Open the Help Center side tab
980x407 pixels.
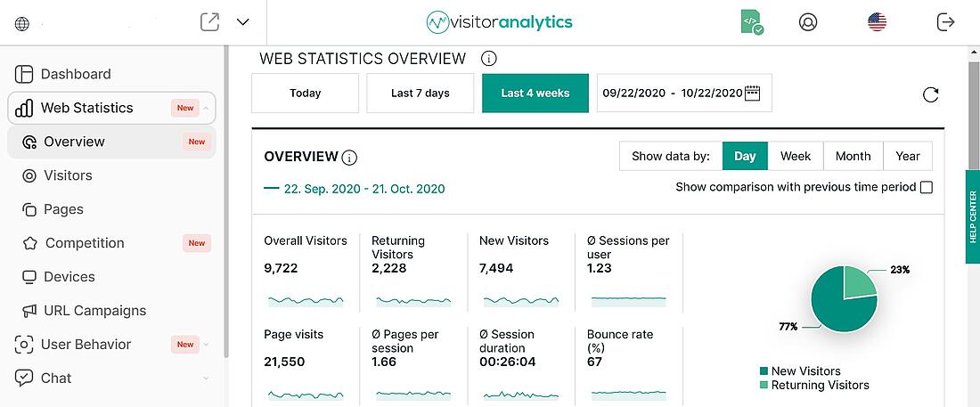pos(973,217)
